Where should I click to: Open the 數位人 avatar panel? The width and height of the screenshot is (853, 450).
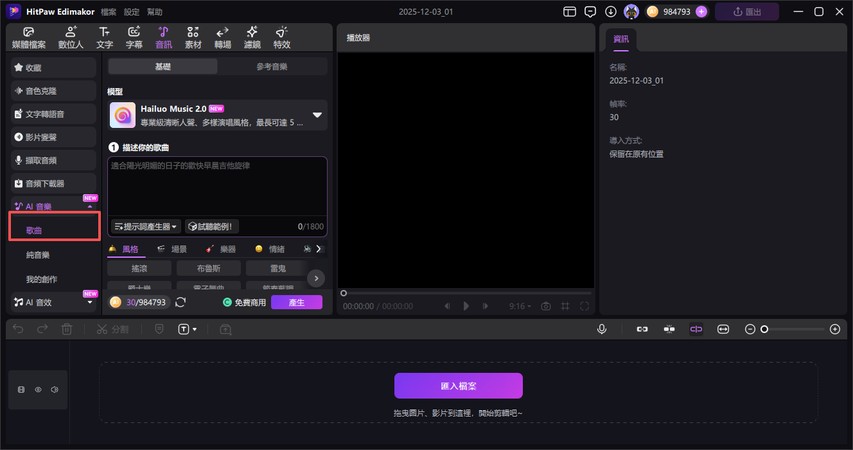[71, 38]
